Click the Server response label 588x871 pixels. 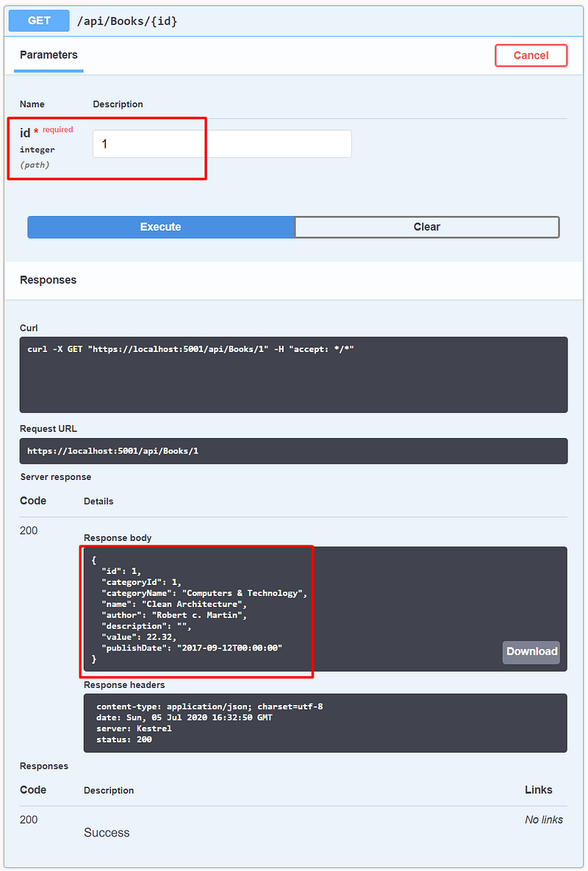pyautogui.click(x=56, y=477)
